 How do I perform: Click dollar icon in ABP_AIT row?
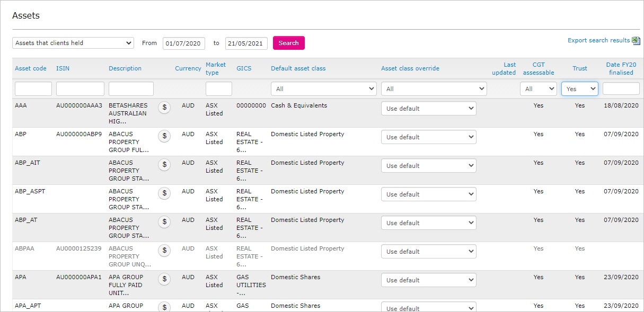coord(164,165)
